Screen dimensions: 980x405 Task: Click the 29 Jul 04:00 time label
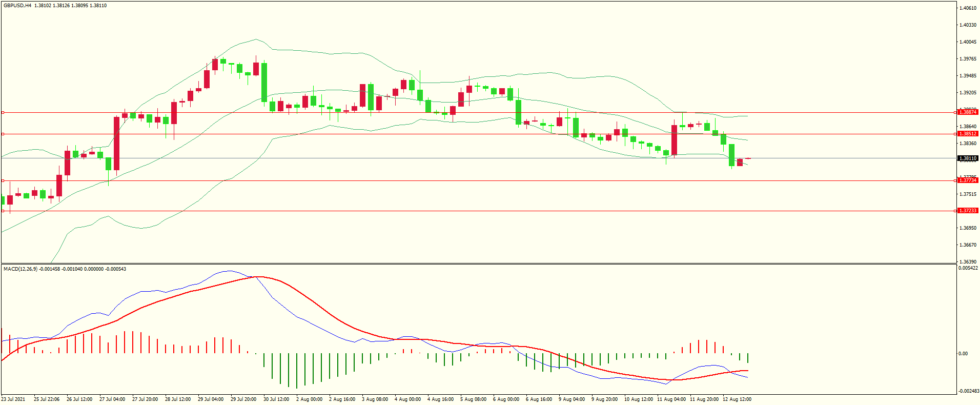point(211,399)
